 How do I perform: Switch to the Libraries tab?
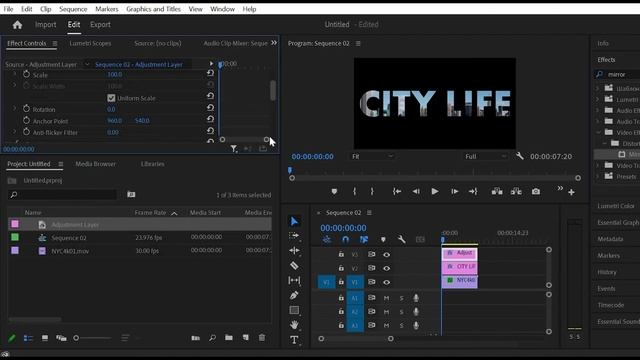tap(153, 164)
